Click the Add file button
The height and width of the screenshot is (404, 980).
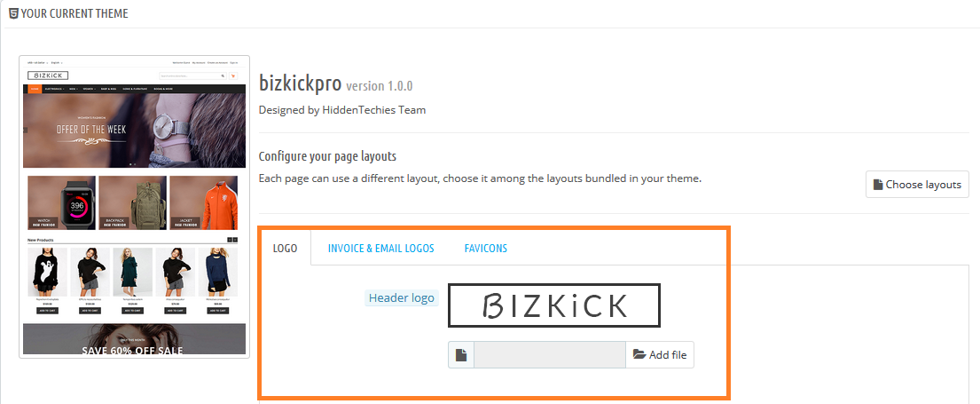point(660,355)
